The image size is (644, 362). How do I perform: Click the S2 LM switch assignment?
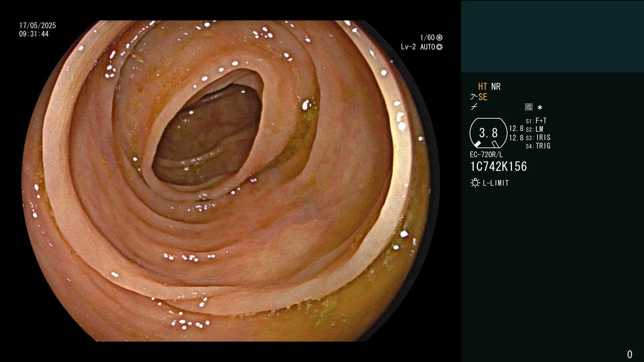click(x=534, y=129)
